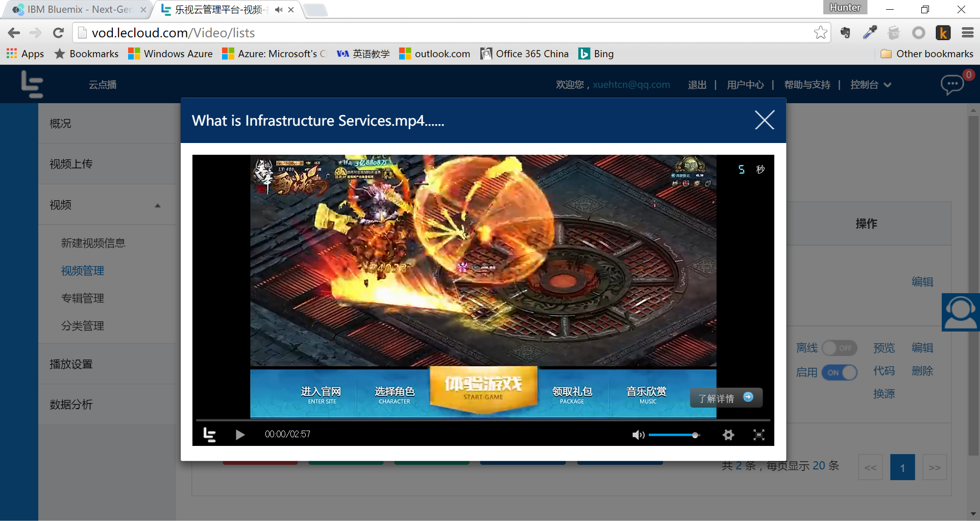
Task: Click the 删除 link
Action: [922, 371]
